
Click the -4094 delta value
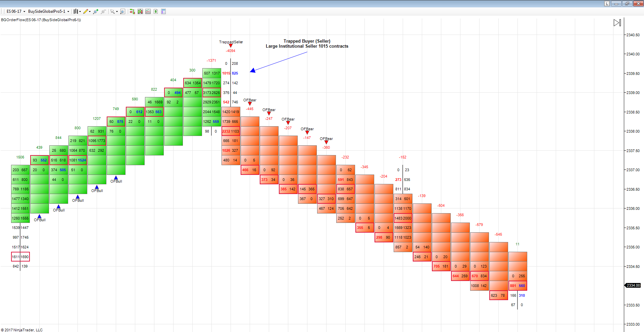[x=231, y=51]
